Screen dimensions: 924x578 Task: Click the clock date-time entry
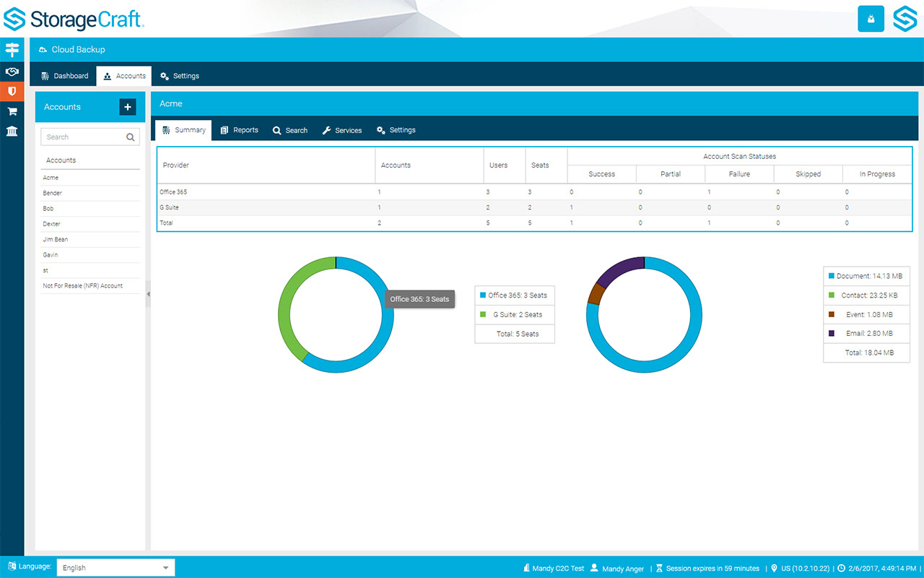coord(876,569)
